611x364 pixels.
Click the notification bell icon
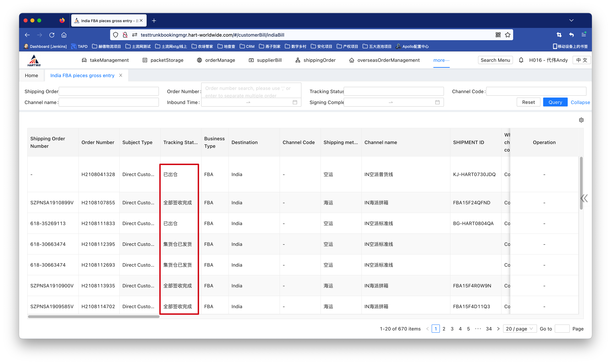pos(521,60)
